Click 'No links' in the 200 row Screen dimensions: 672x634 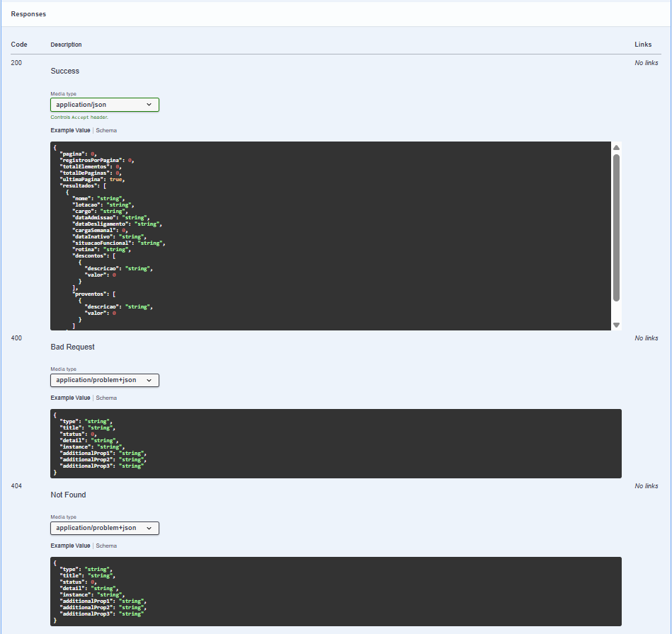[647, 63]
